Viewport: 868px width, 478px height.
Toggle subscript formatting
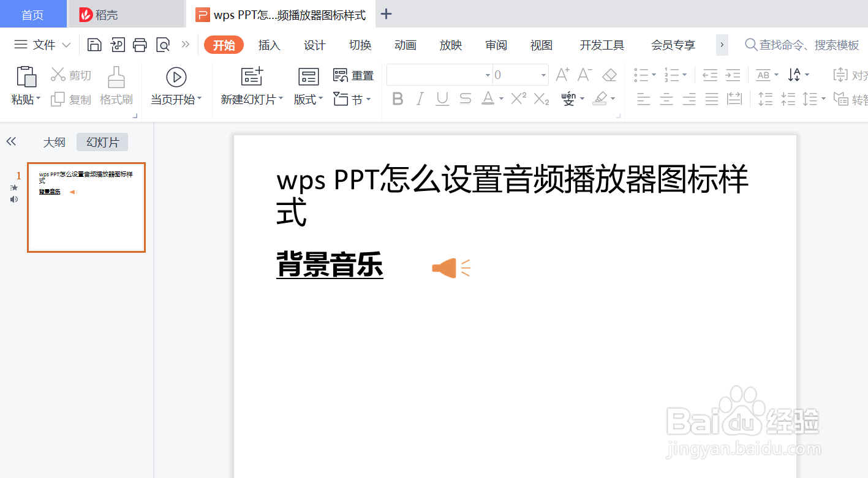click(x=541, y=99)
